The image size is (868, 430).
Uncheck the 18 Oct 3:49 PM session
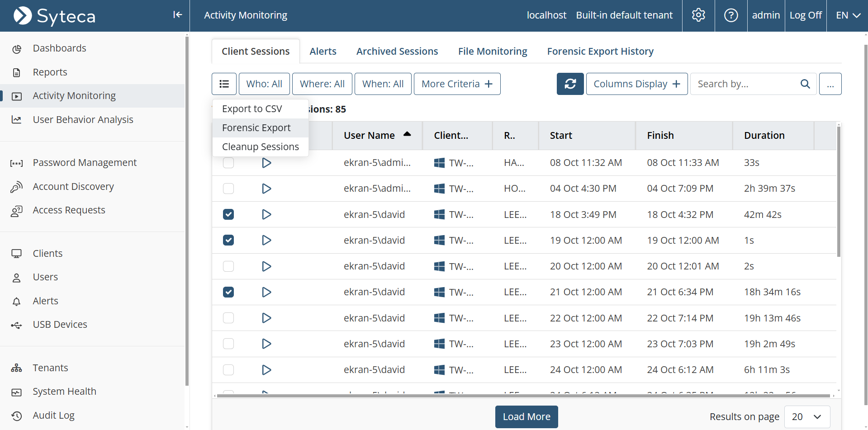tap(228, 214)
